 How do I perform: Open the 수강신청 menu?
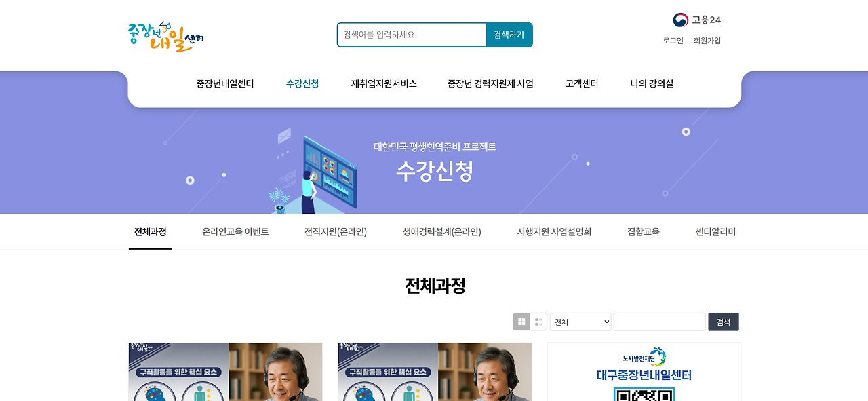click(x=302, y=84)
